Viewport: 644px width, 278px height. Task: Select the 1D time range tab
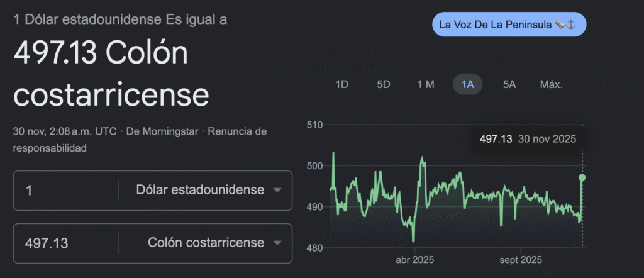(x=341, y=84)
